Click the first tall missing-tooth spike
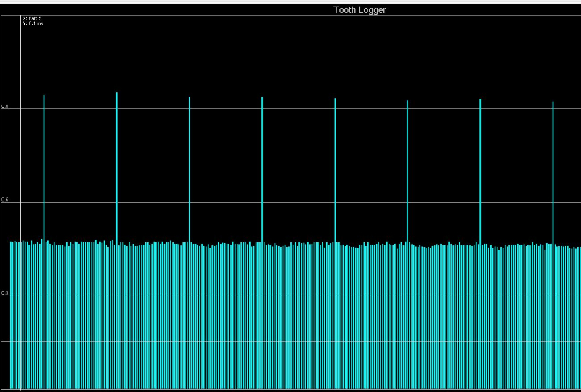581x392 pixels. point(44,167)
